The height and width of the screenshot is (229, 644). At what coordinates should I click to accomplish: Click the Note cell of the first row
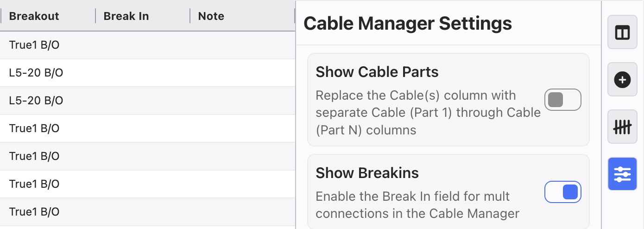(x=241, y=45)
